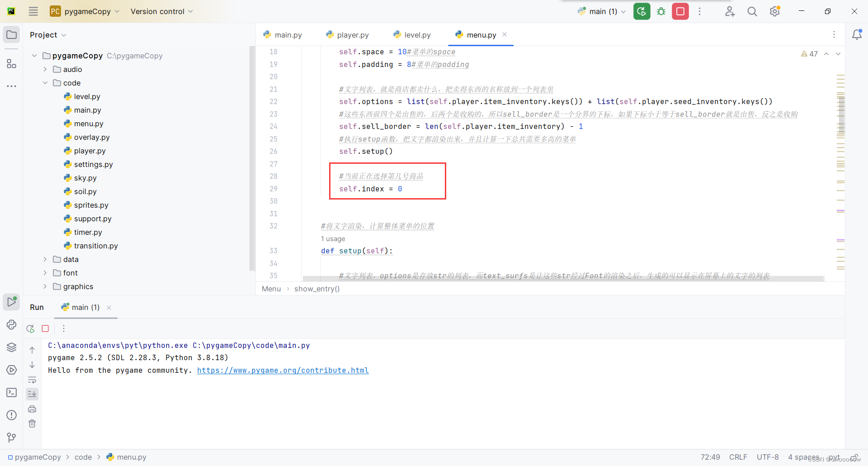Image resolution: width=868 pixels, height=466 pixels.
Task: Open Project view mode dropdown
Action: click(48, 35)
